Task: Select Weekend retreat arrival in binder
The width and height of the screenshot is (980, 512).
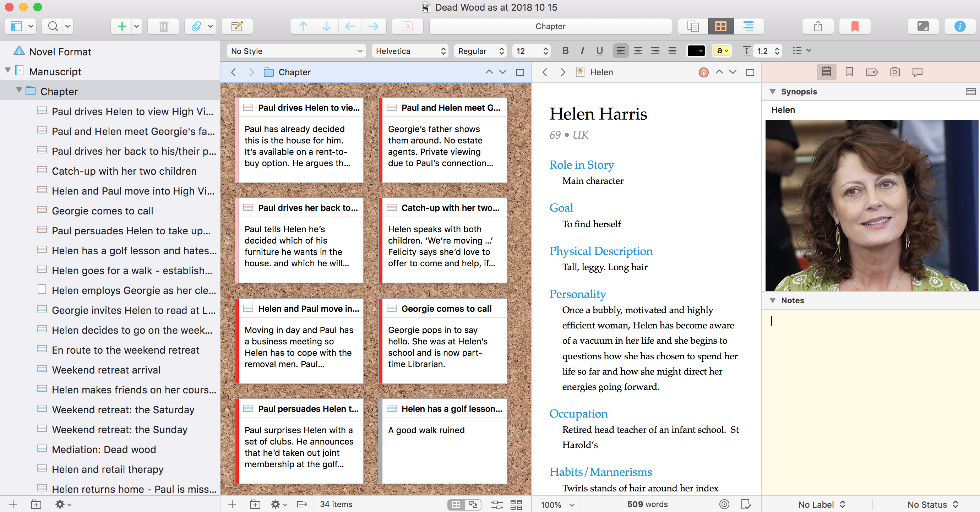Action: click(106, 370)
